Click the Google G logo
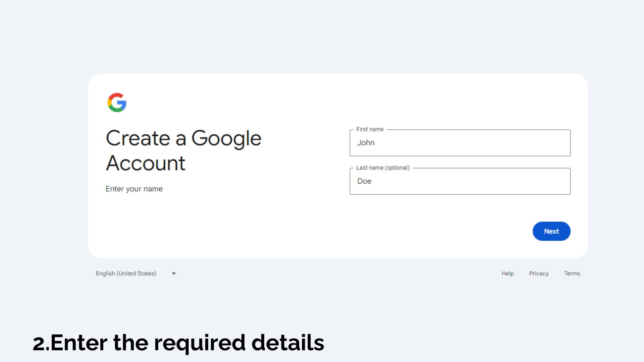 point(117,103)
